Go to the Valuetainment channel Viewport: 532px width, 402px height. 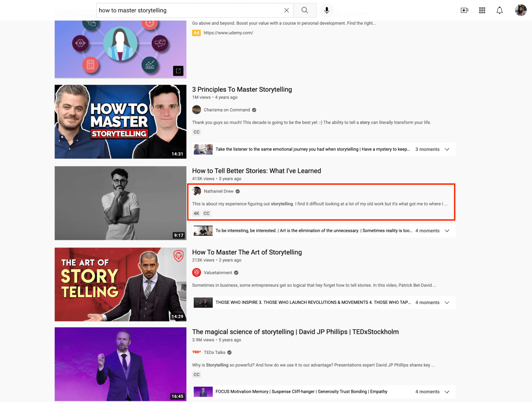pos(218,273)
